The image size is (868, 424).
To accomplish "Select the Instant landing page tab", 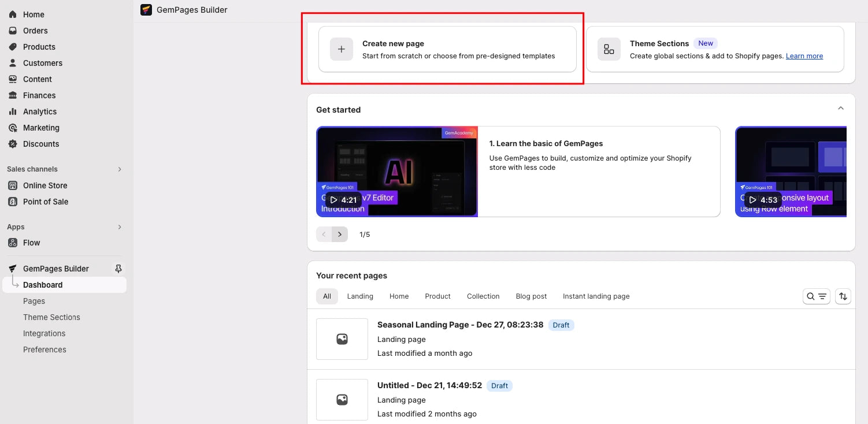I will coord(596,296).
